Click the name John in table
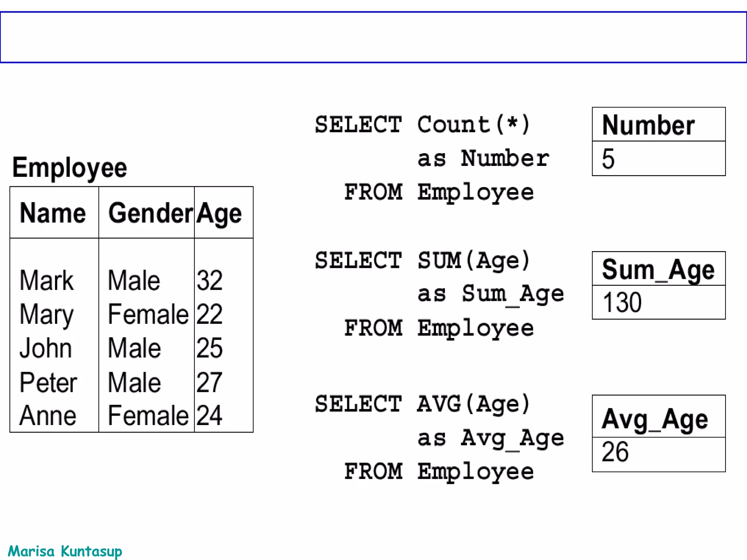This screenshot has width=747, height=560. point(46,348)
